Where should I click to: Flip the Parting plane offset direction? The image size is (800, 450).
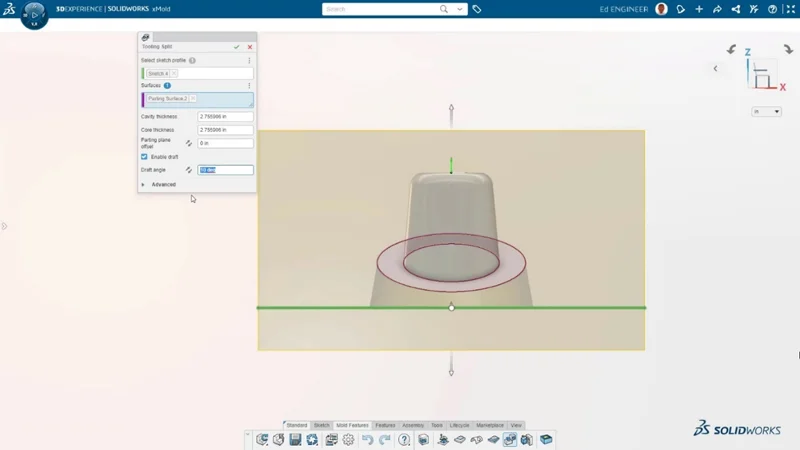click(x=189, y=143)
